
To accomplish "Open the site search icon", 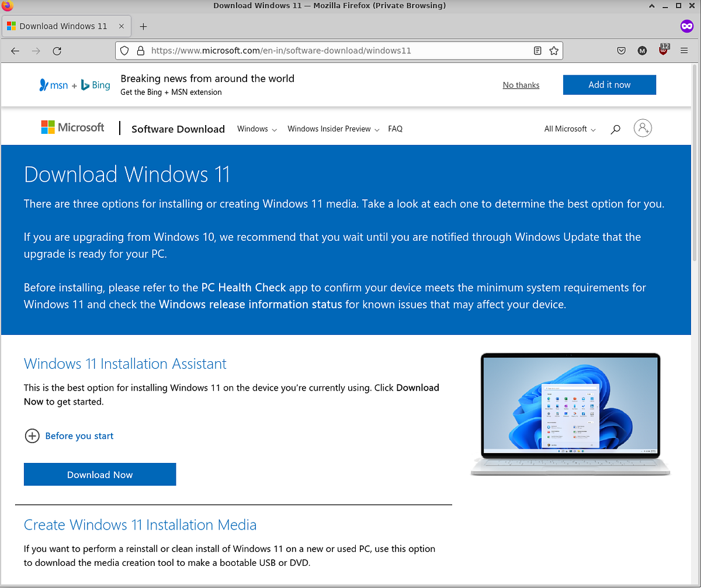I will [615, 129].
